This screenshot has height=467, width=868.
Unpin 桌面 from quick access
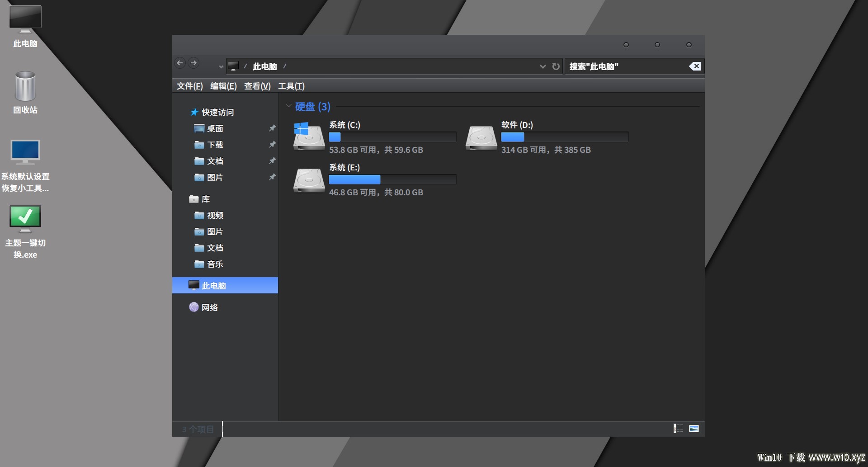pos(272,128)
